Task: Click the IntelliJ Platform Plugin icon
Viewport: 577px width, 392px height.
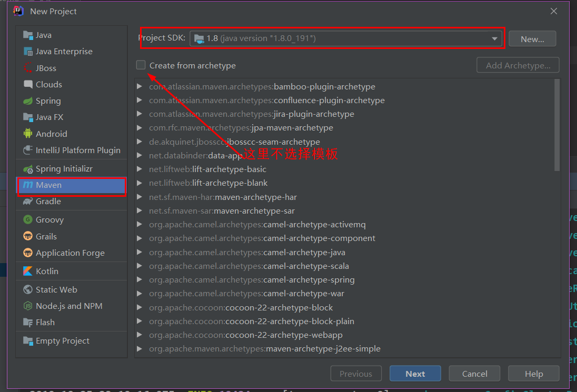Action: coord(28,150)
